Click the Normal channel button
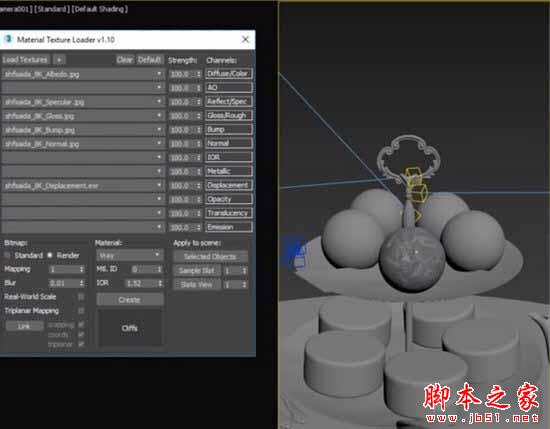 [x=228, y=143]
